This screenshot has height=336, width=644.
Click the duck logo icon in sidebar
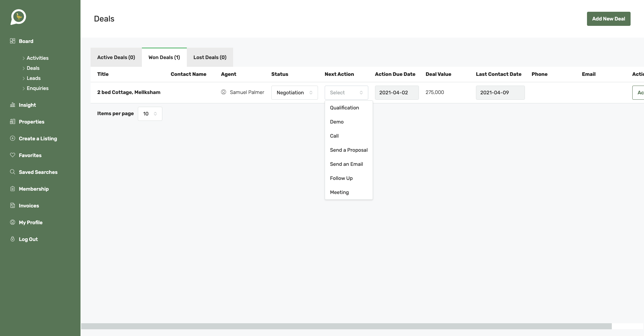click(18, 17)
